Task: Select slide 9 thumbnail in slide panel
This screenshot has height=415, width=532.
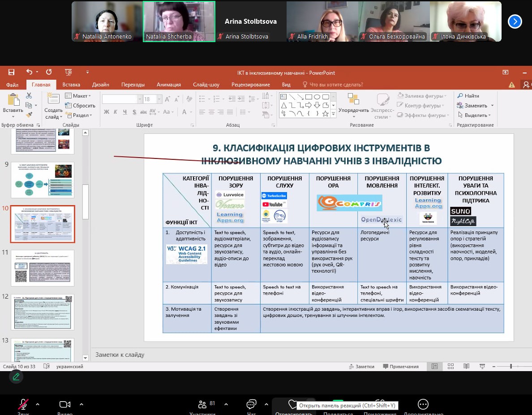Action: click(x=43, y=180)
